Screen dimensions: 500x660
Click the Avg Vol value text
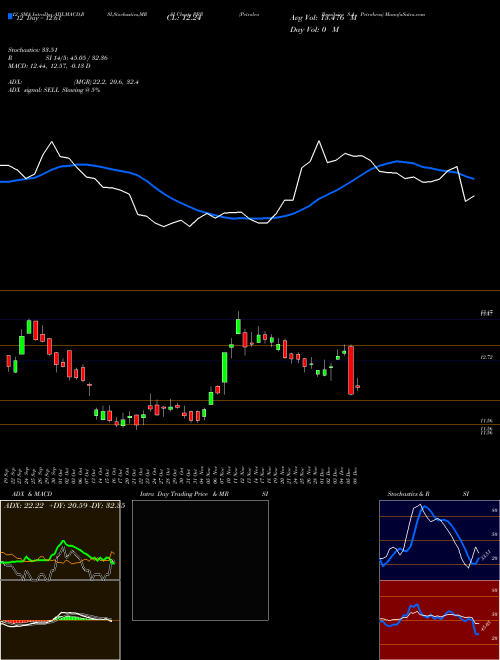pyautogui.click(x=324, y=18)
